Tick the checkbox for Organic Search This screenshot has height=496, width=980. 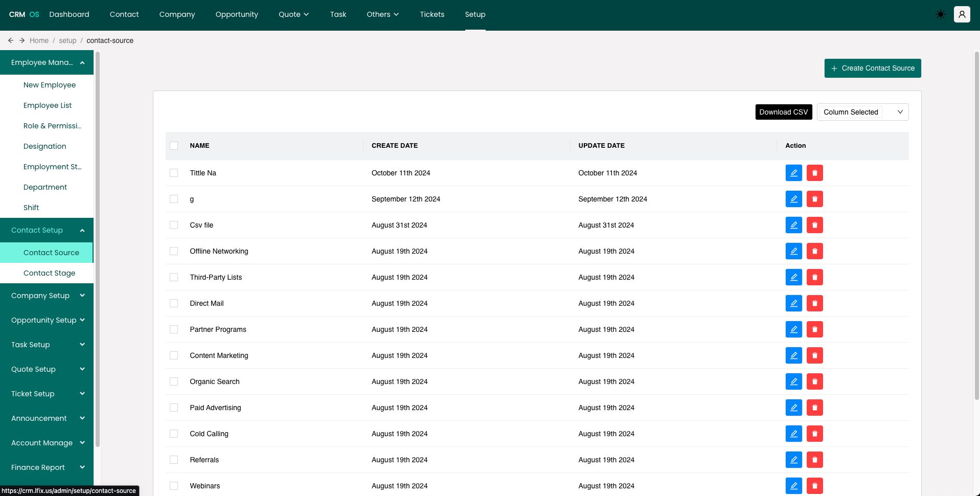(x=174, y=381)
